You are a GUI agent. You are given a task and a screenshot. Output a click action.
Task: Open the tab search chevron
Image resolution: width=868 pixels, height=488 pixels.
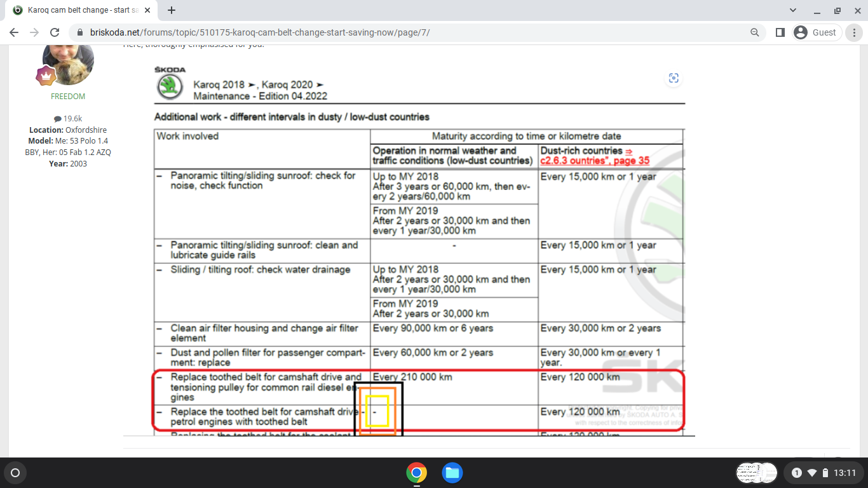coord(792,10)
